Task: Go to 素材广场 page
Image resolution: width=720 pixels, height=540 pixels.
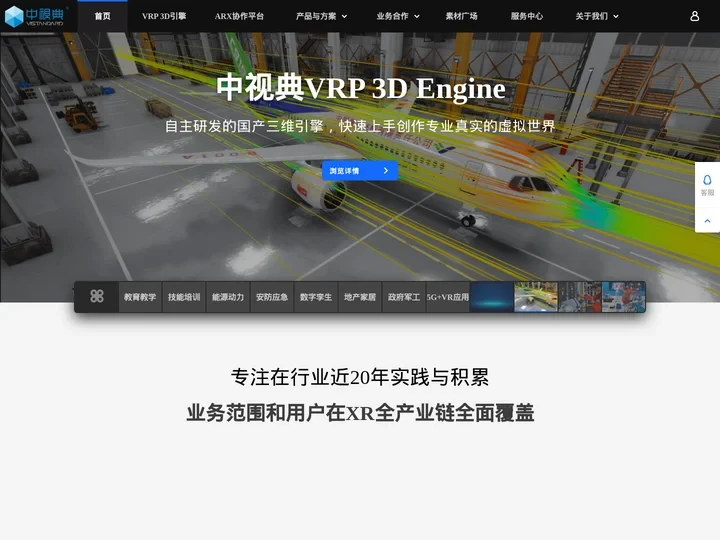Action: tap(461, 16)
